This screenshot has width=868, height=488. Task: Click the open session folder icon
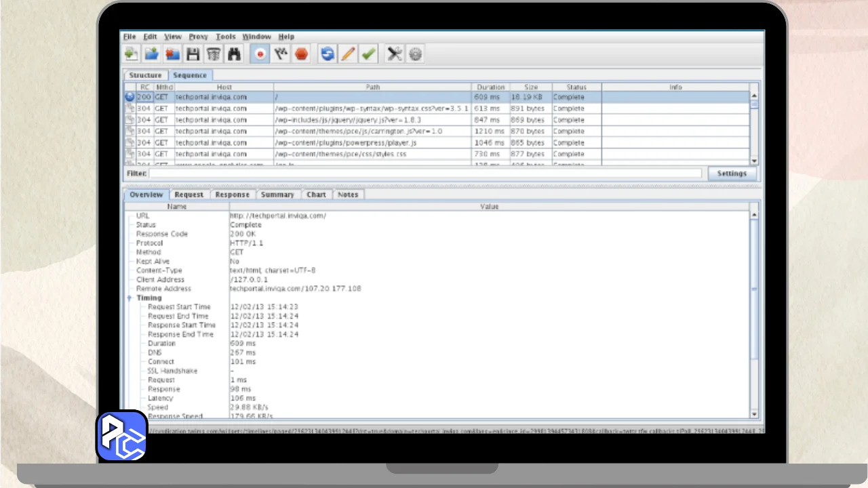coord(152,54)
